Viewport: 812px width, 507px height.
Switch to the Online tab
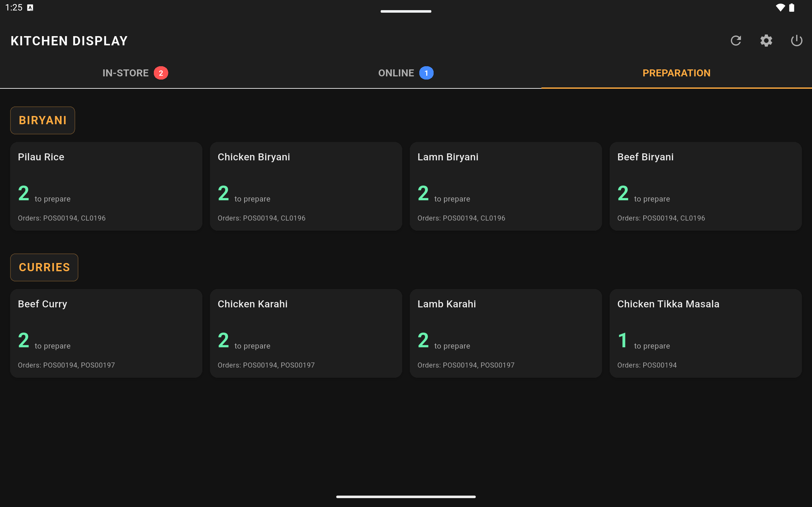(x=406, y=73)
